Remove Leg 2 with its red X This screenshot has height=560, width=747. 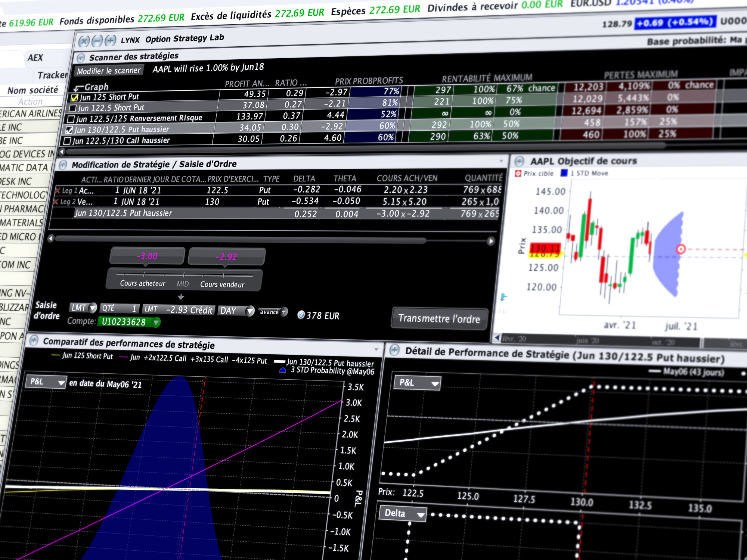56,202
